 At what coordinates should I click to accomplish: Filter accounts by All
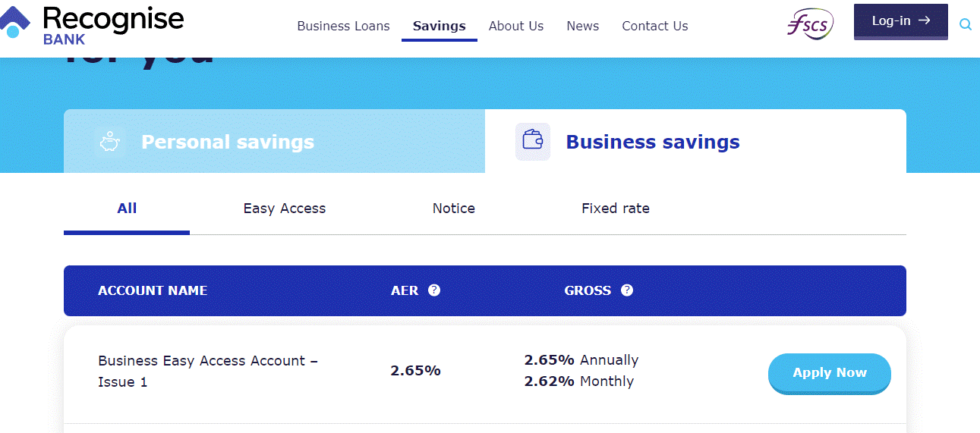127,209
